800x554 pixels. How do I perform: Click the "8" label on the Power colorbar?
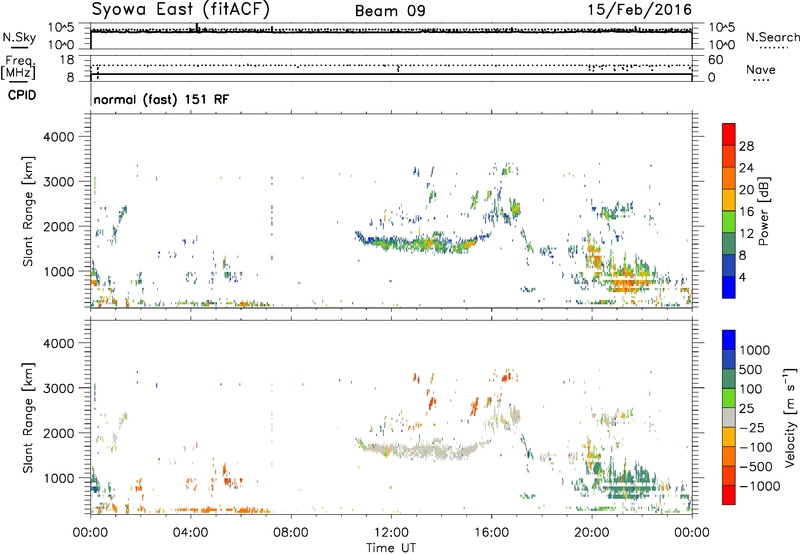(742, 255)
